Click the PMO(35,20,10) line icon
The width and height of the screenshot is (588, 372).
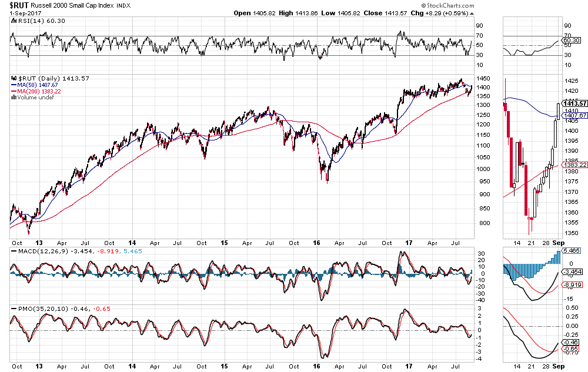(15, 307)
